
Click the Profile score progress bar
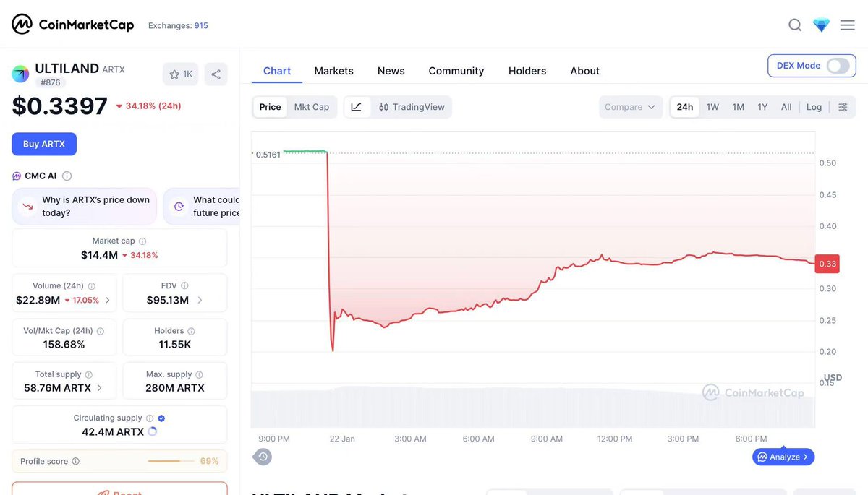(x=171, y=461)
